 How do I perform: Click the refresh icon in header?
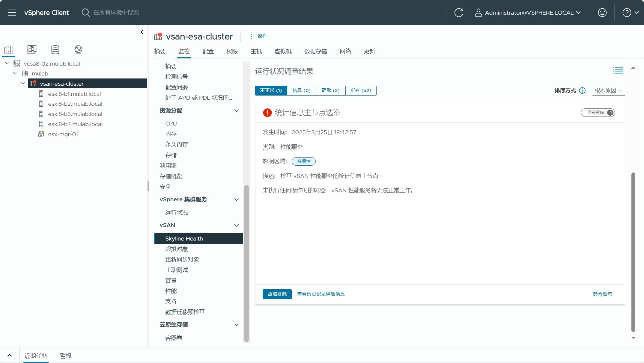458,13
